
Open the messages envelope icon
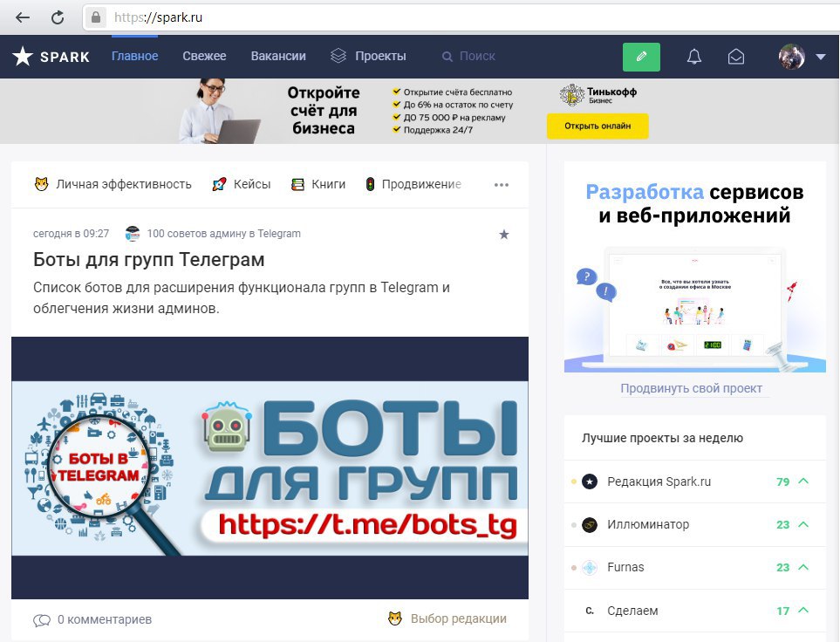[x=736, y=57]
